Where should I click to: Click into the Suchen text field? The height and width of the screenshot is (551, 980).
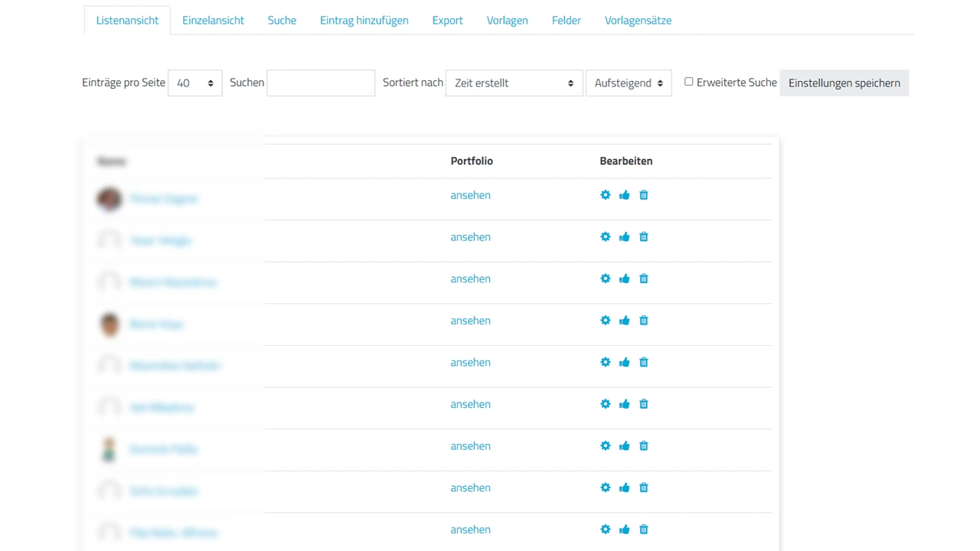coord(321,83)
